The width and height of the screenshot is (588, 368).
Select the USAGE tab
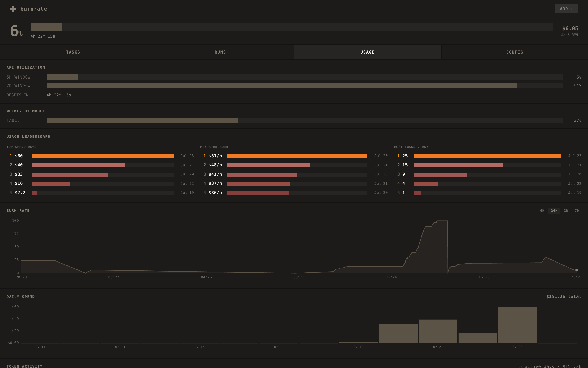pyautogui.click(x=367, y=52)
